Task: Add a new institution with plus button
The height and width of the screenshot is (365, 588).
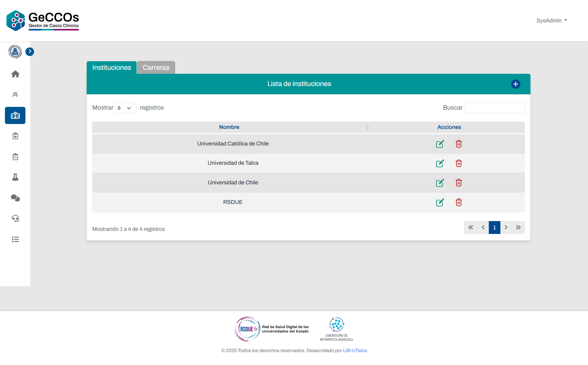Action: [516, 84]
